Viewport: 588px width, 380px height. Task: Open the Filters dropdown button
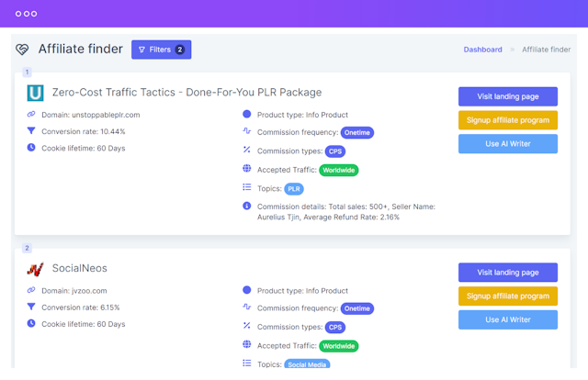pyautogui.click(x=161, y=50)
